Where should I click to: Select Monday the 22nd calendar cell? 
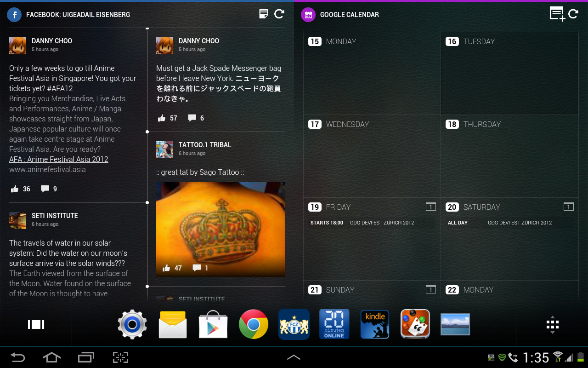coord(509,291)
